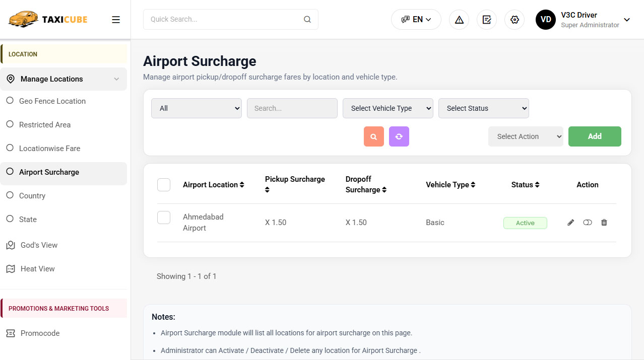
Task: Select State radio item in sidebar
Action: coord(10,219)
